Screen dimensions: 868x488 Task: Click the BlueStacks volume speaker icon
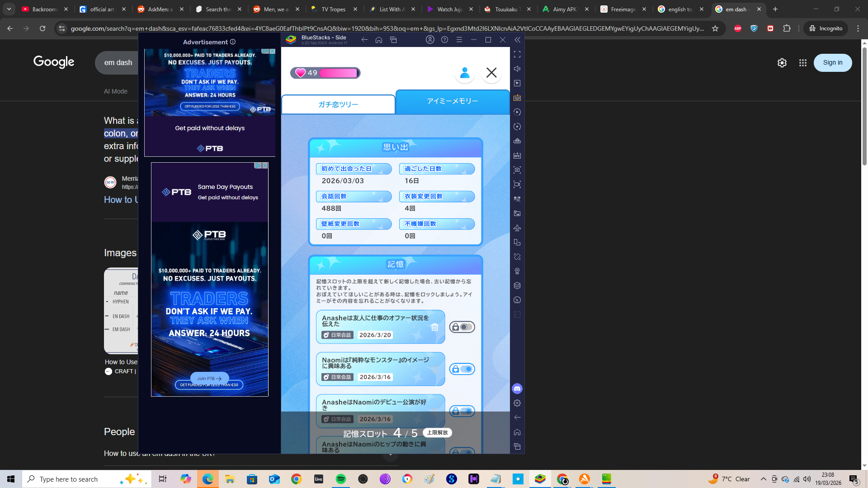(517, 69)
